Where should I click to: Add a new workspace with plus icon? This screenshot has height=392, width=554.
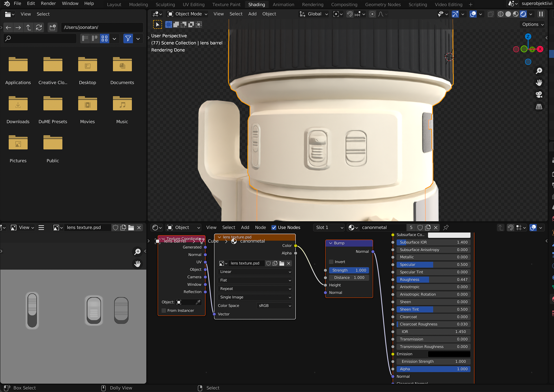click(x=471, y=5)
